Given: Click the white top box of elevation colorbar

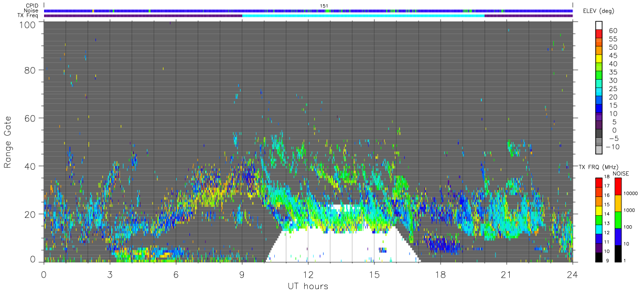Looking at the screenshot, I should 599,25.
